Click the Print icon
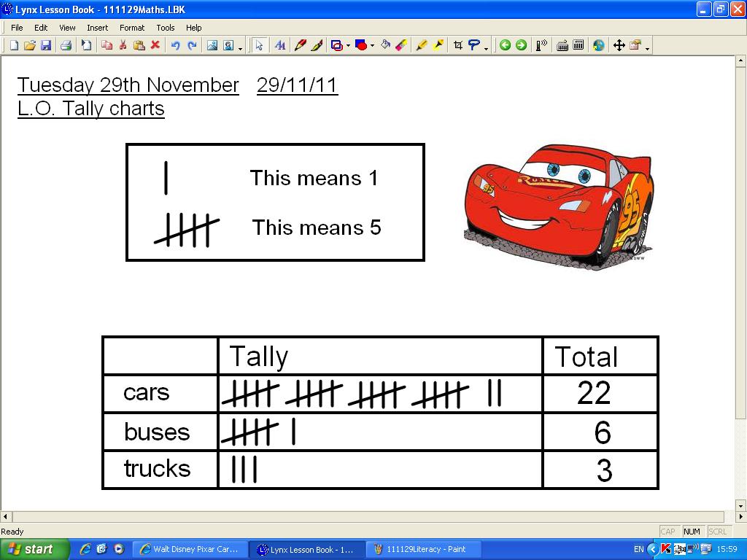 pyautogui.click(x=65, y=44)
